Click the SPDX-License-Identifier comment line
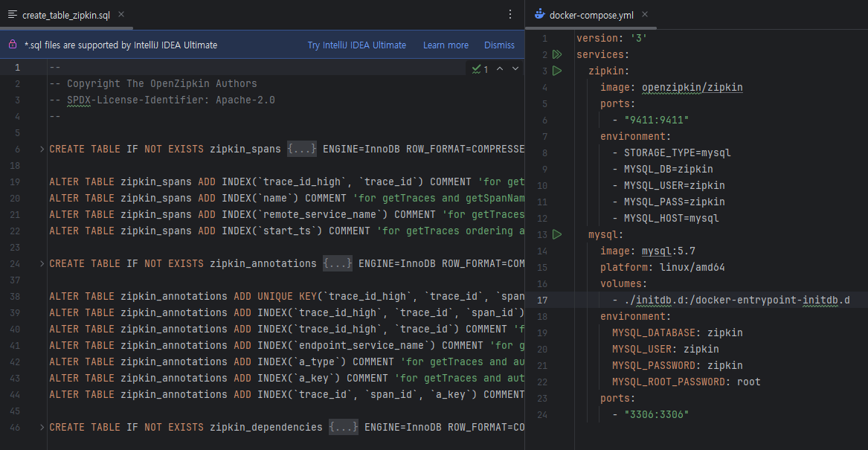 [x=161, y=100]
